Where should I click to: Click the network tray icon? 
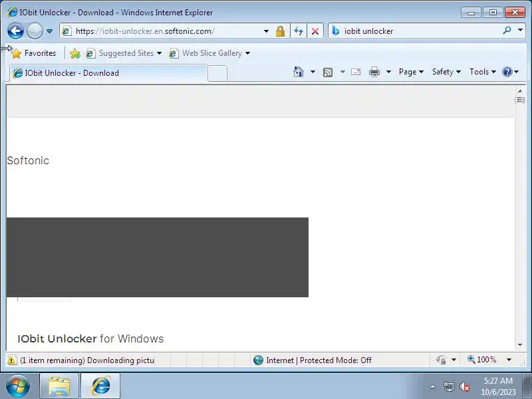448,386
